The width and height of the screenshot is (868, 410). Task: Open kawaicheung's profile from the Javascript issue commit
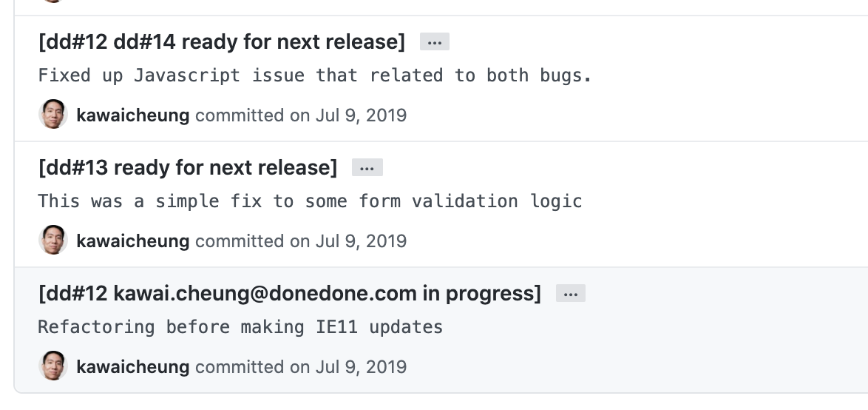pos(133,115)
